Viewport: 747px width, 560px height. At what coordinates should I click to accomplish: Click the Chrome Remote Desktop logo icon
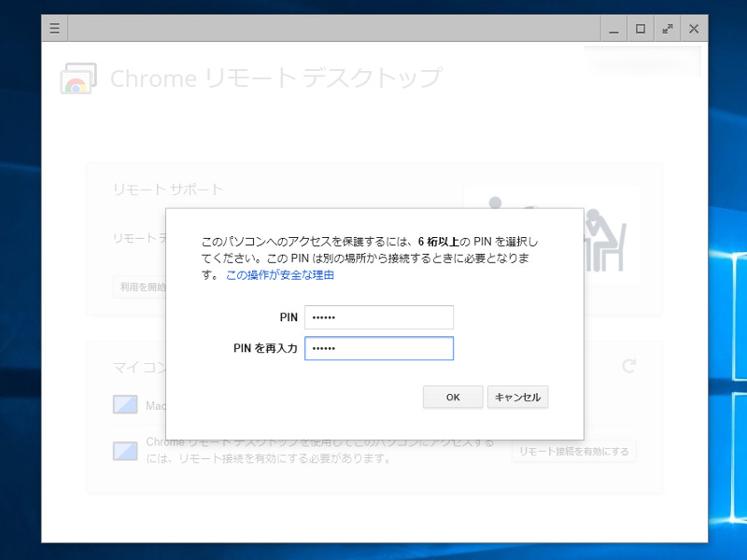point(78,78)
